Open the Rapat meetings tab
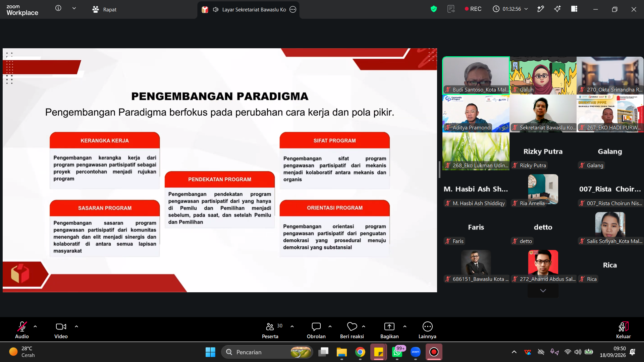The height and width of the screenshot is (362, 644). point(104,9)
